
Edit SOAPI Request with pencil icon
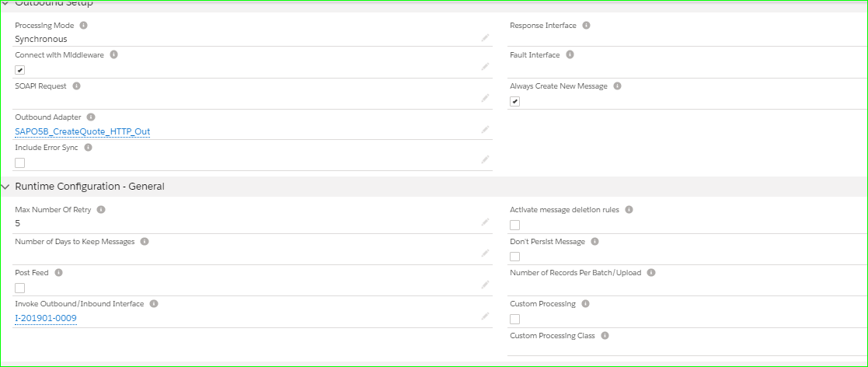point(485,98)
